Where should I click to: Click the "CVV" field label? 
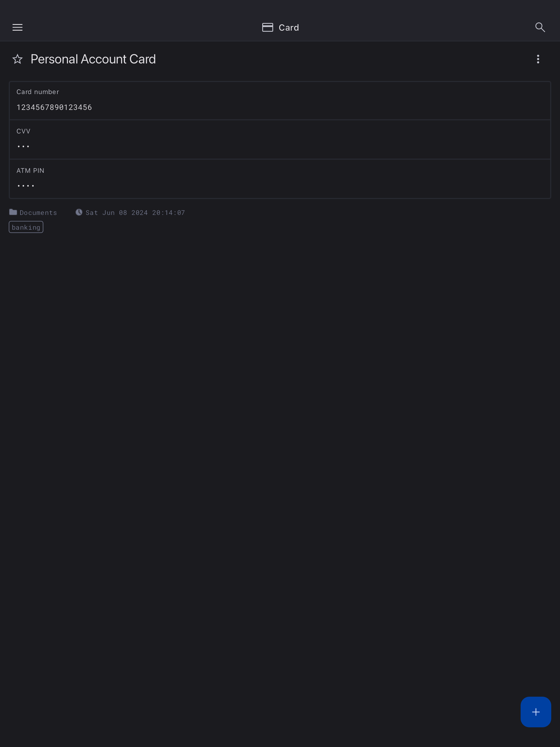(23, 131)
